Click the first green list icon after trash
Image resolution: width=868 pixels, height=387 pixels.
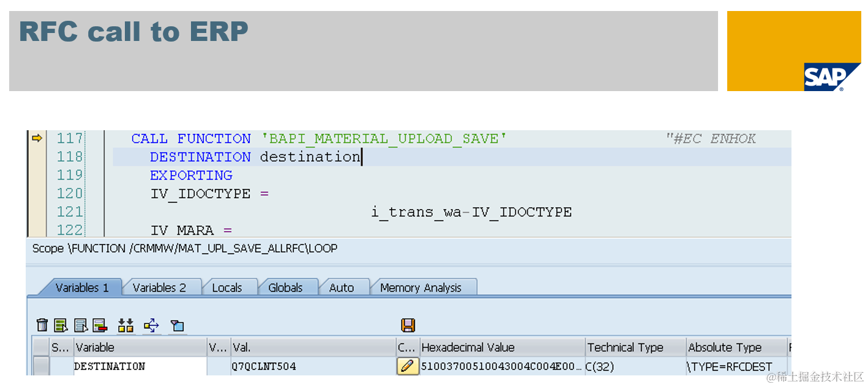click(x=61, y=325)
